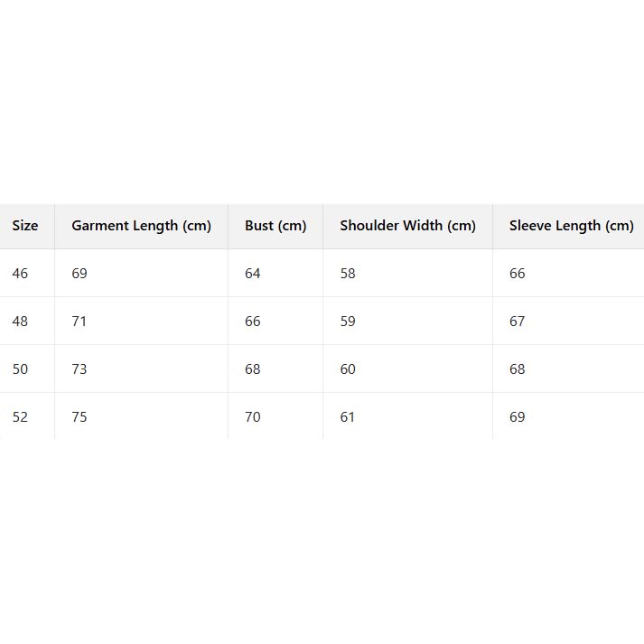
Task: Select garment length value 73
Action: 79,369
